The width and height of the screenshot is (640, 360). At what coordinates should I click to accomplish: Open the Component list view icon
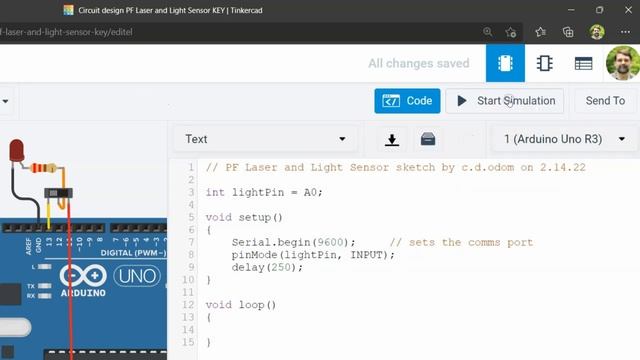(583, 64)
